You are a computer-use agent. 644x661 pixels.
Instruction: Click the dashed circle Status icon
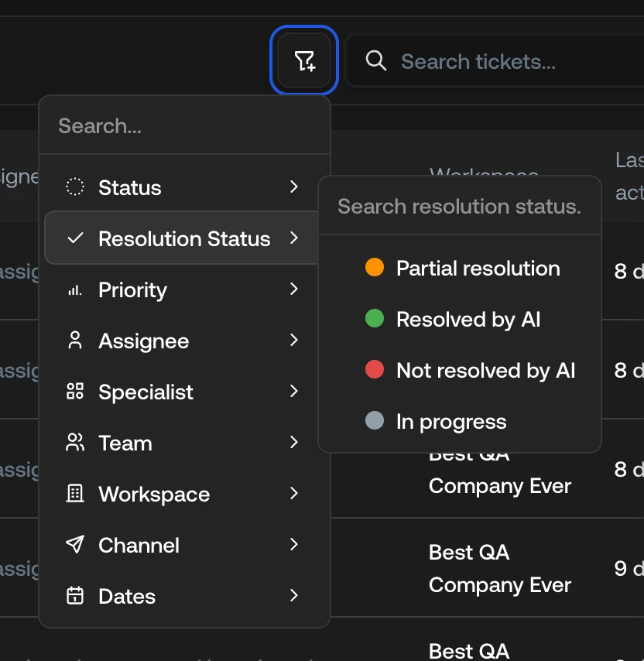pos(75,187)
